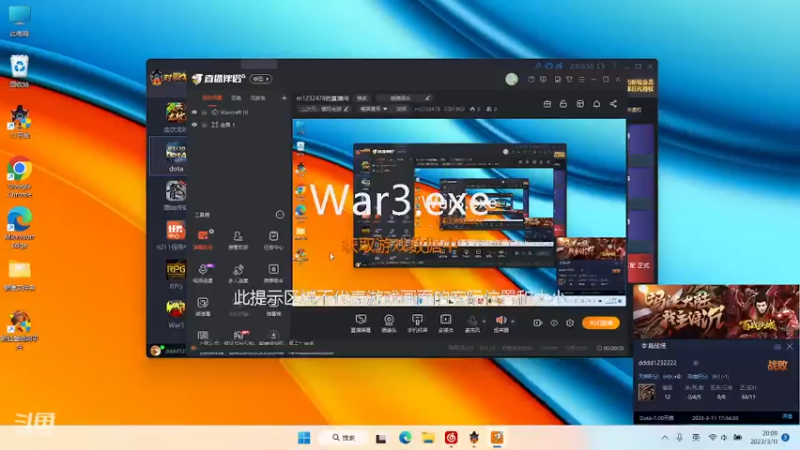Select dota in the game platform sidebar

click(x=175, y=157)
